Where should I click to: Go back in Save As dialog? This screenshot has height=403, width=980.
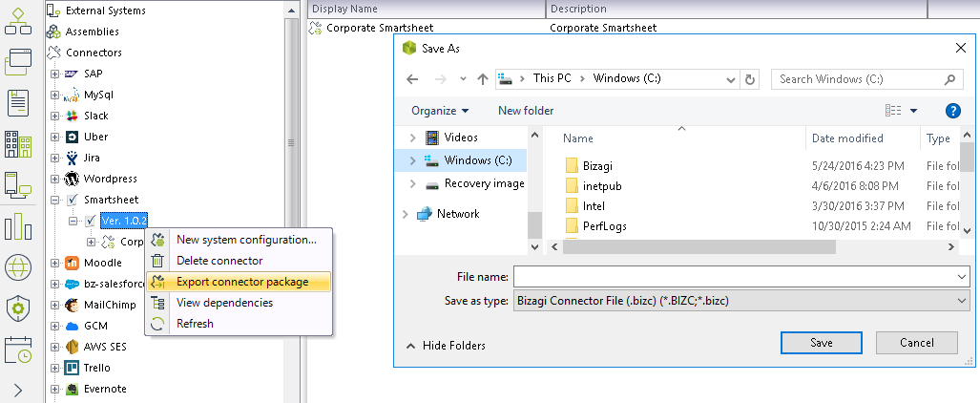[x=412, y=79]
